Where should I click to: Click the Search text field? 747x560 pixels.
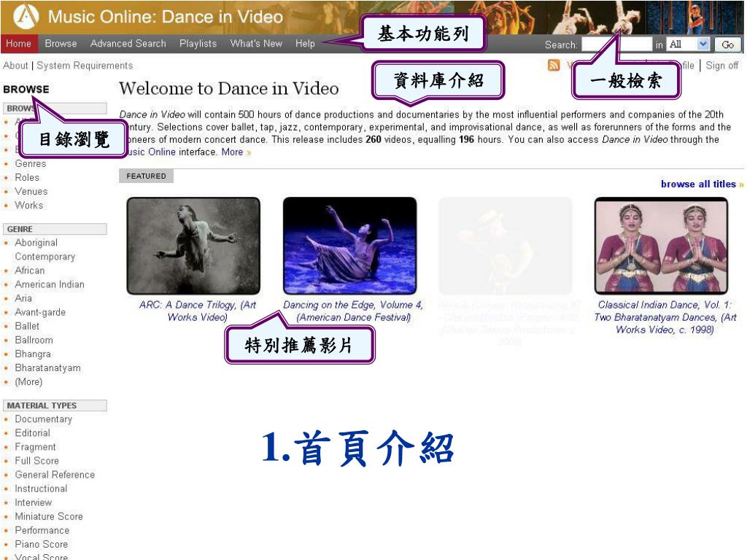click(616, 44)
